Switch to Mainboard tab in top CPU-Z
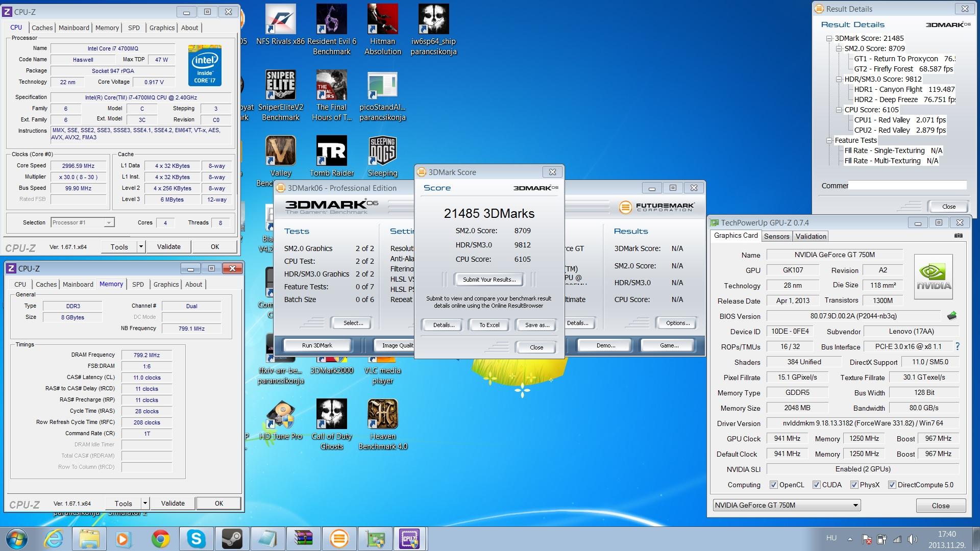Image resolution: width=980 pixels, height=551 pixels. tap(73, 28)
